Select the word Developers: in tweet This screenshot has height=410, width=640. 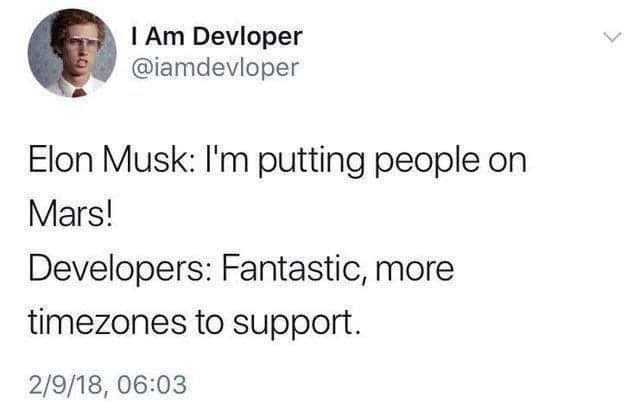[x=119, y=271]
